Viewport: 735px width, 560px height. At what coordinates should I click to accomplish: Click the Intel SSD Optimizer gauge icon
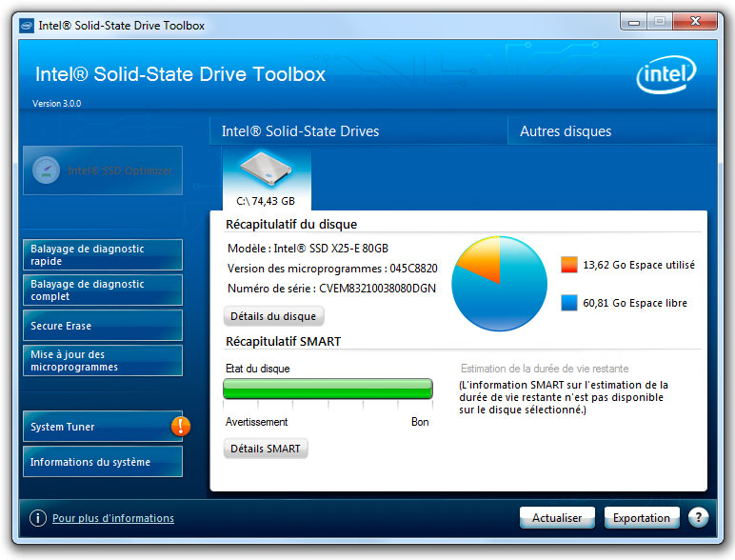(x=46, y=170)
